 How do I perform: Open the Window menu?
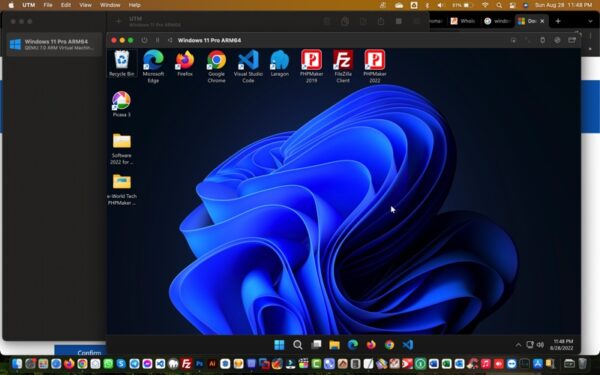(110, 5)
